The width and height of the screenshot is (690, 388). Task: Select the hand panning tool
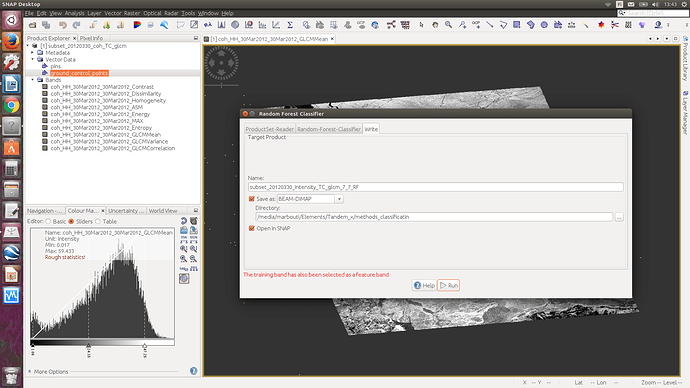[x=435, y=25]
